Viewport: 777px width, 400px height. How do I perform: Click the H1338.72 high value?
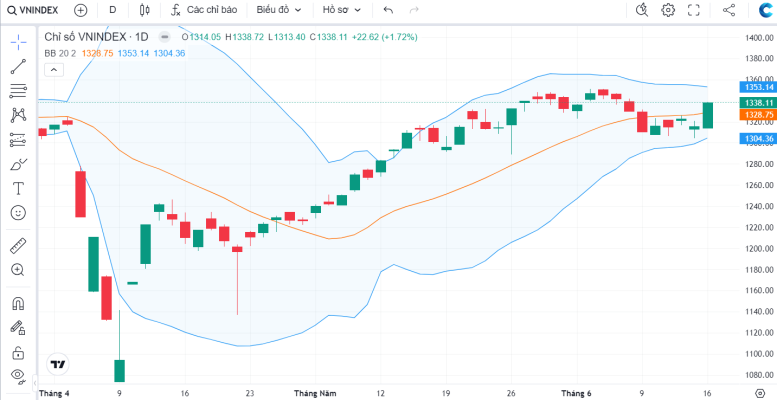pyautogui.click(x=244, y=37)
